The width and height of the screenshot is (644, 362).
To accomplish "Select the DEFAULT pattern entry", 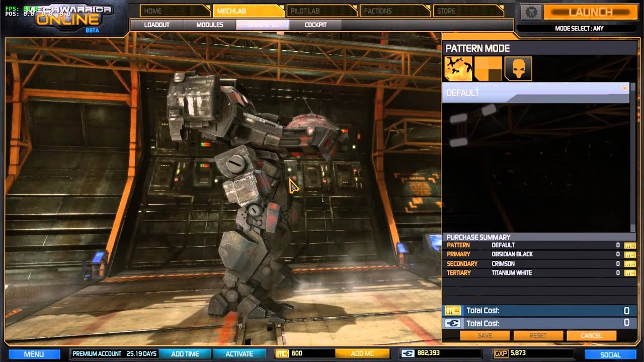I will [535, 93].
